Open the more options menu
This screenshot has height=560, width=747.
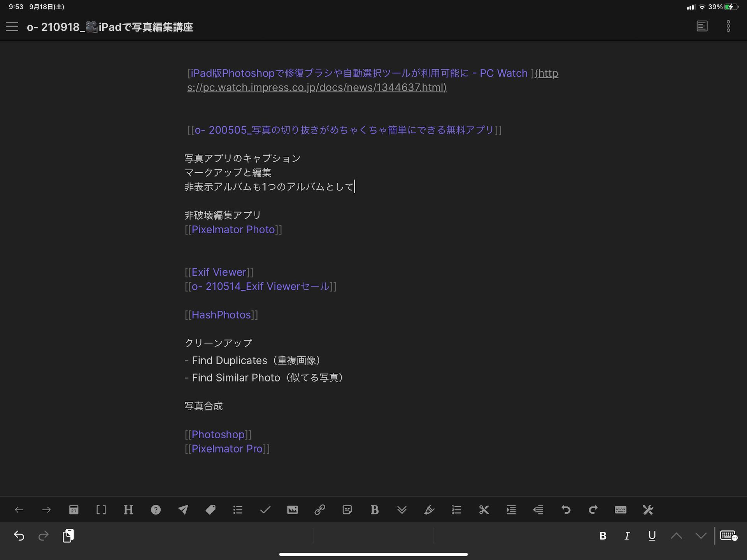tap(728, 26)
